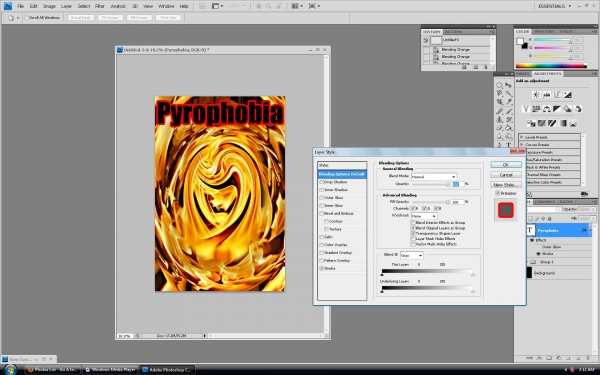
Task: Open the layer Opacity dropdown arrow
Action: pyautogui.click(x=594, y=209)
